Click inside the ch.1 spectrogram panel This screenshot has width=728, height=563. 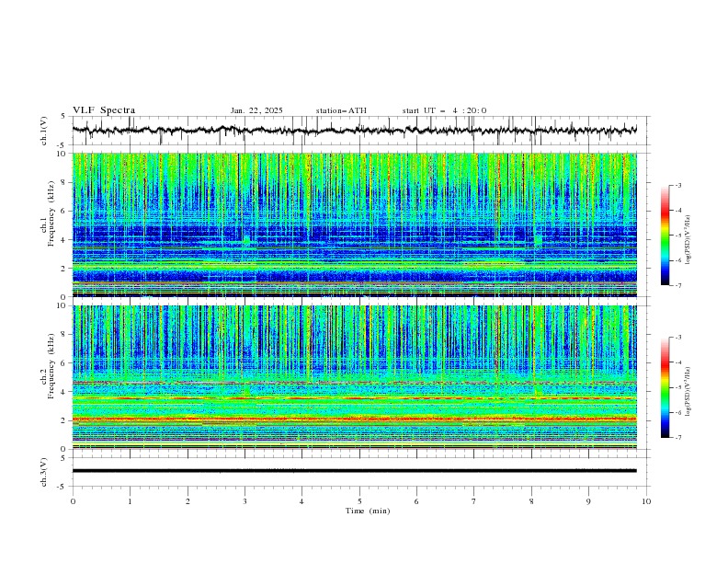(354, 224)
